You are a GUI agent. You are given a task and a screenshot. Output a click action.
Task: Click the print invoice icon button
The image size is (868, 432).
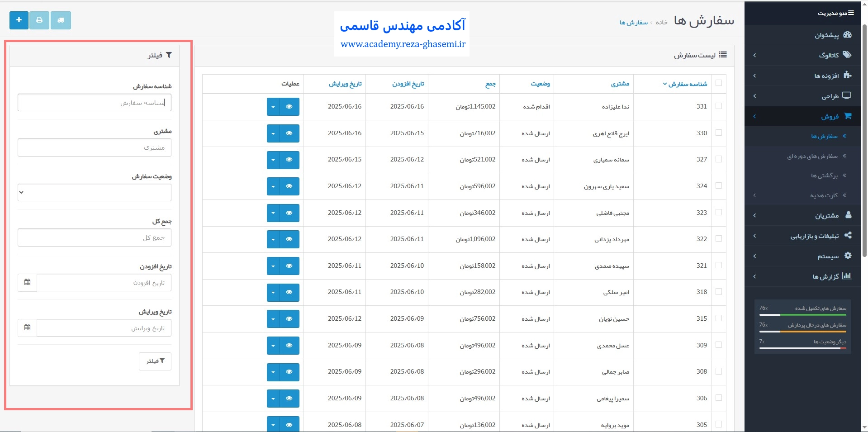[x=39, y=20]
